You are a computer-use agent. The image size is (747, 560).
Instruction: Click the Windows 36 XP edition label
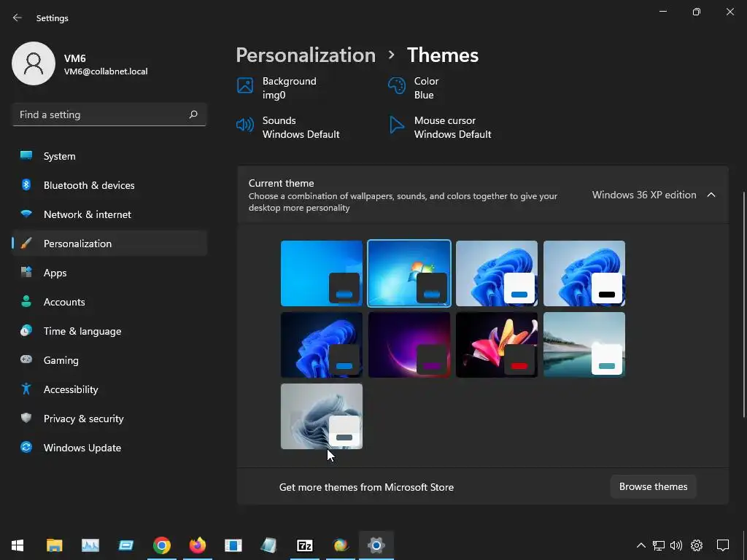[644, 195]
